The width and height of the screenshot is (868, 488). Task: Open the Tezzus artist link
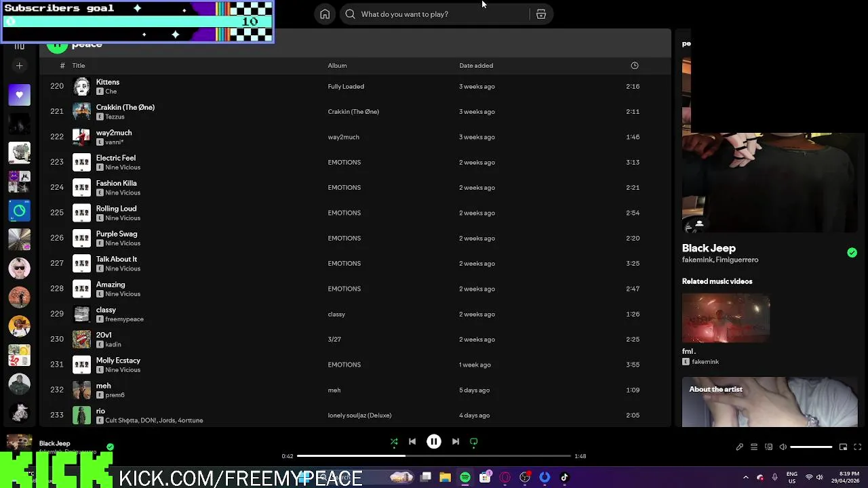115,117
